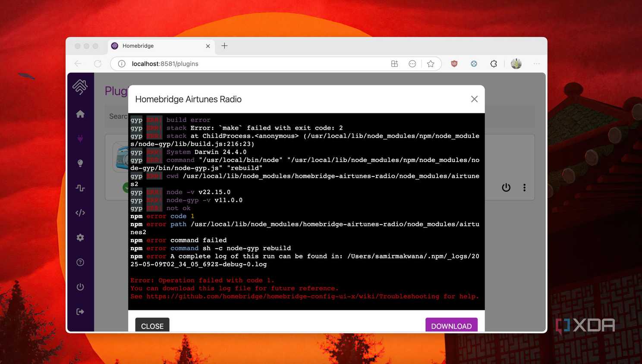This screenshot has width=642, height=364.
Task: Click the browser back arrow
Action: click(78, 64)
